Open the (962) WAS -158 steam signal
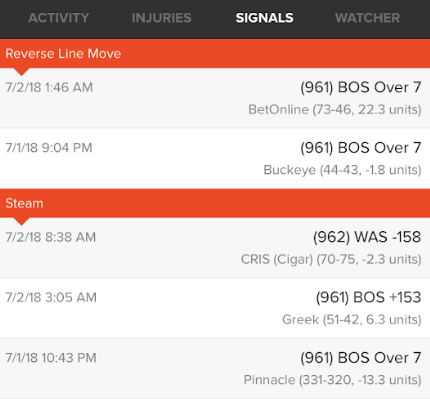Viewport: 430px width, 399px height. coord(367,237)
